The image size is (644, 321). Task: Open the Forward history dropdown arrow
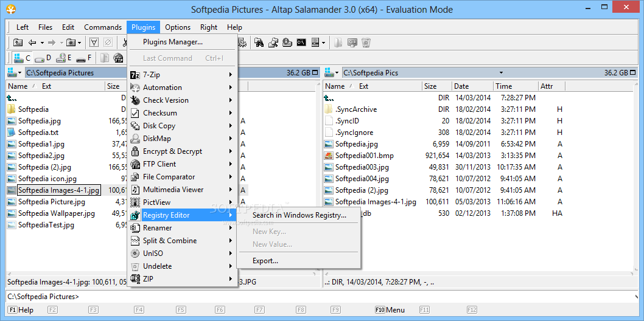click(61, 43)
